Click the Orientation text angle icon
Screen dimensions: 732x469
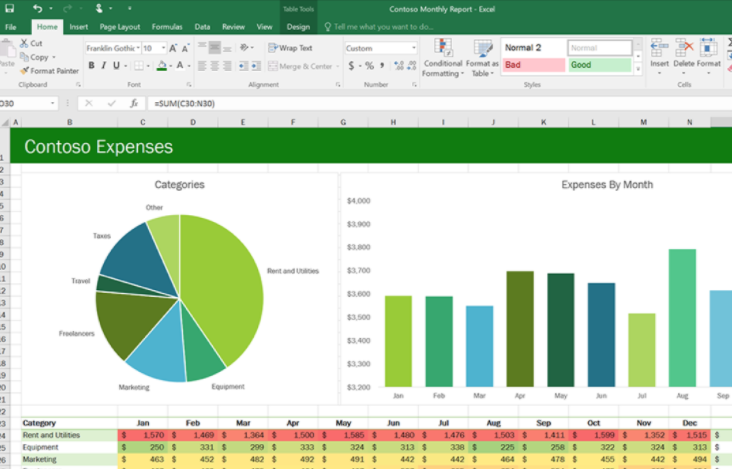244,48
